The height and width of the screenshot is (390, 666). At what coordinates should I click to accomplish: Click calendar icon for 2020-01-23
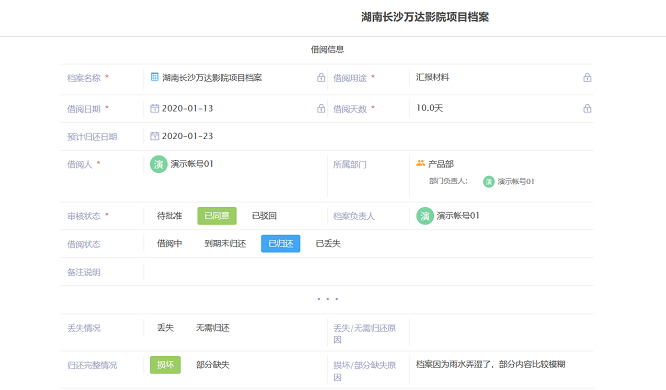[x=155, y=136]
